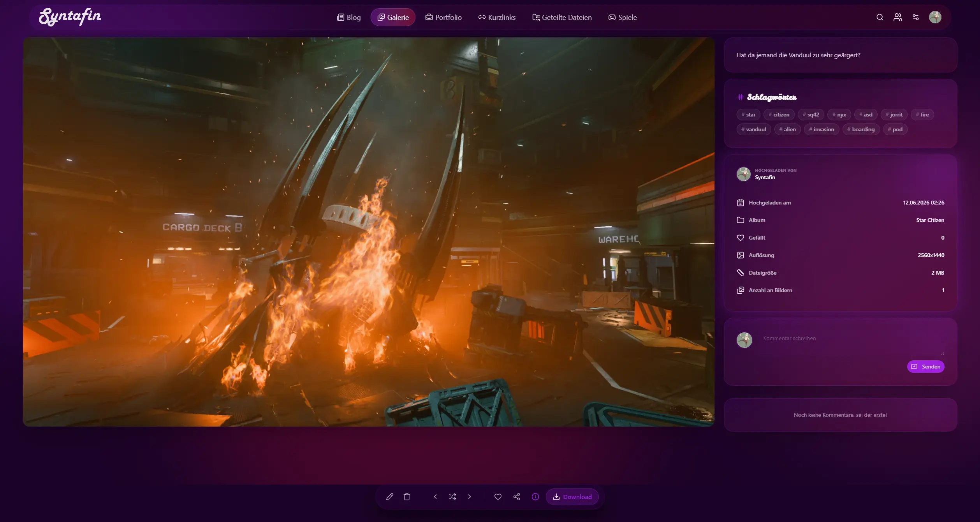Click the Dateigröße paperclip icon
The height and width of the screenshot is (522, 980).
[x=740, y=273]
